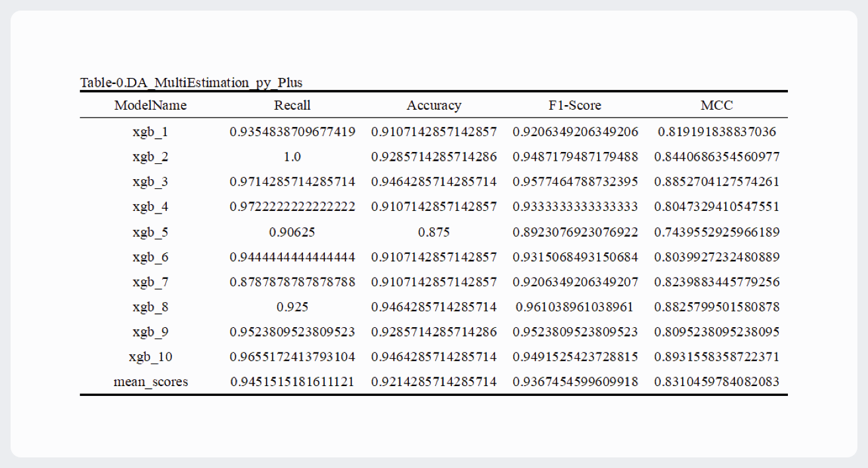Click the xgb_2 Recall value 1.0
868x468 pixels.
click(x=292, y=157)
